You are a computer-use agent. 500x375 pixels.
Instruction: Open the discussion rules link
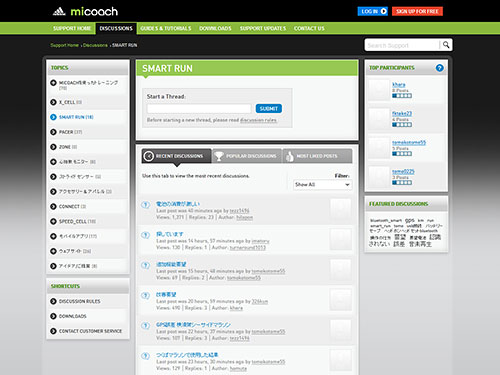click(x=258, y=120)
